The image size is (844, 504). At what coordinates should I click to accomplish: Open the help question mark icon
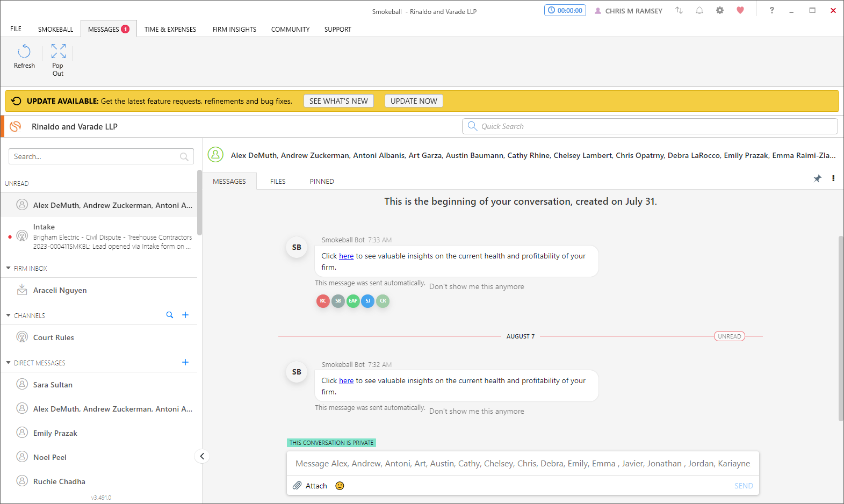pos(772,10)
